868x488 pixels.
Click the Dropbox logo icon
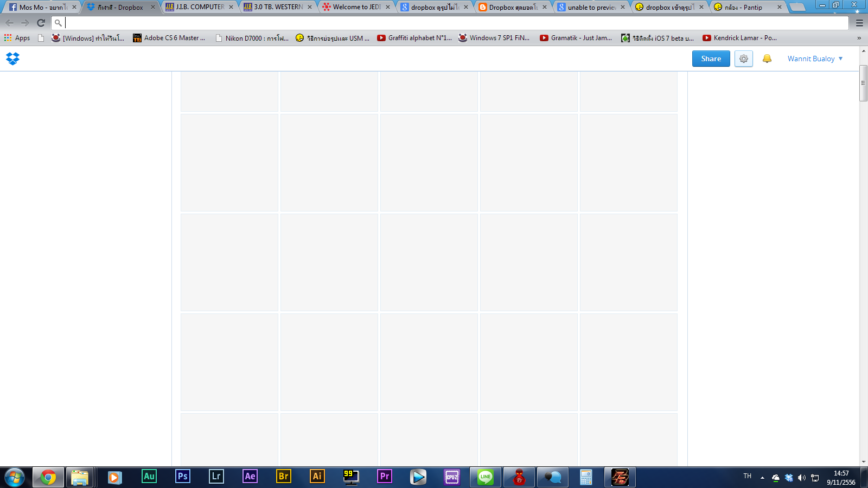click(12, 59)
